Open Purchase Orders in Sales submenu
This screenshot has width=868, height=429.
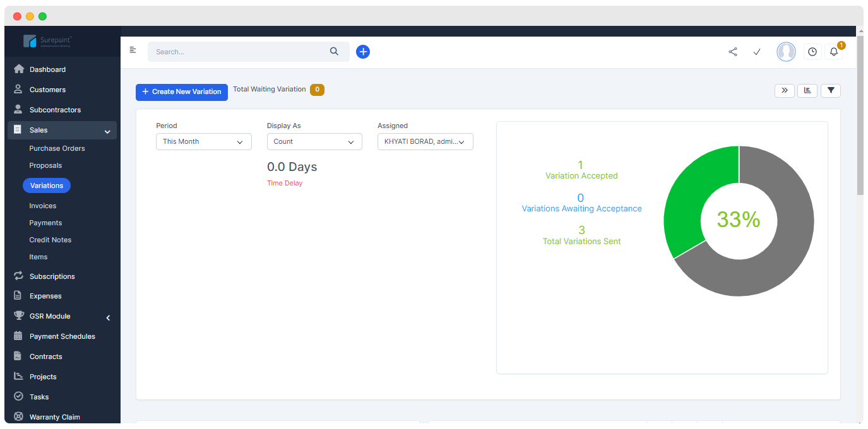tap(57, 148)
